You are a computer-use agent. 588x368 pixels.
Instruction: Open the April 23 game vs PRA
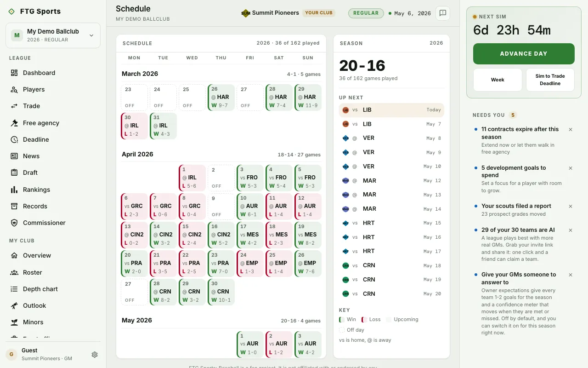(221, 264)
